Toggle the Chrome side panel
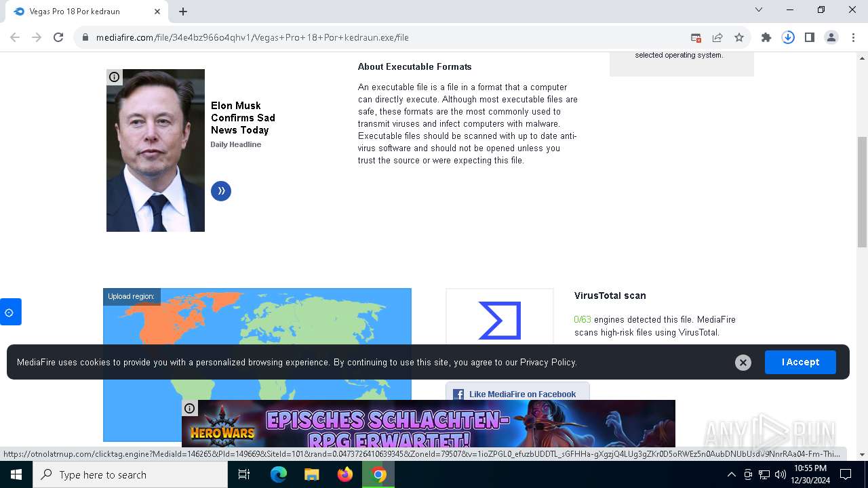Viewport: 868px width, 488px height. 810,37
